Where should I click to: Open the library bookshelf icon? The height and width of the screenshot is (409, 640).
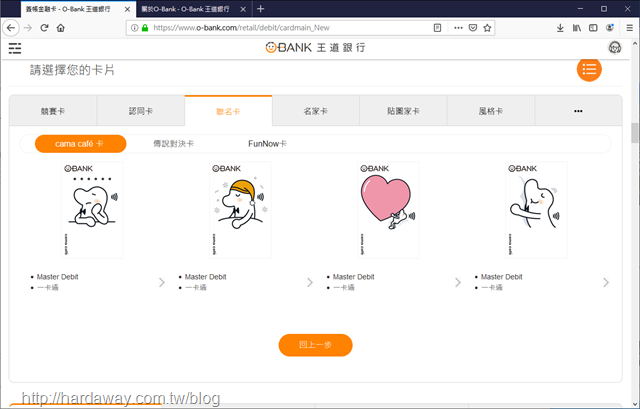pyautogui.click(x=576, y=28)
